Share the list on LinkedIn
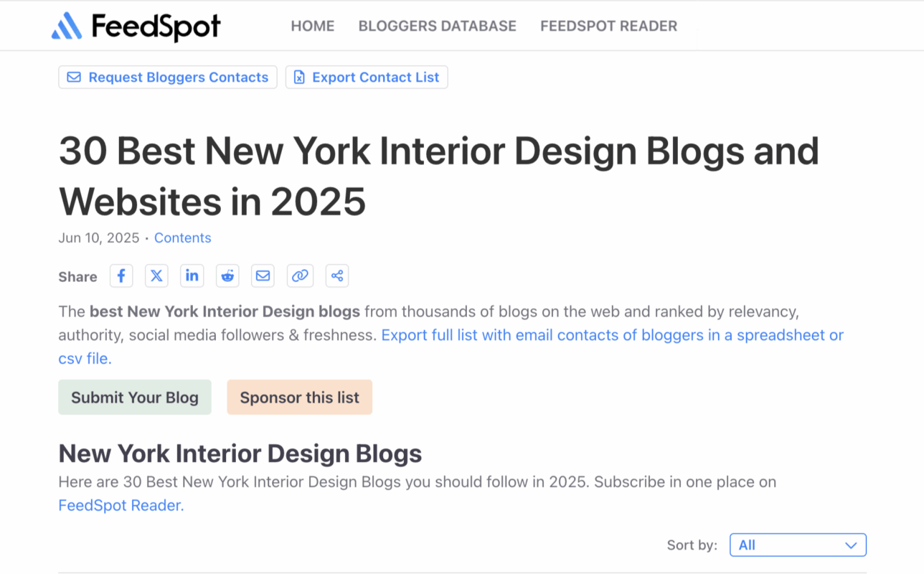924x574 pixels. (x=192, y=276)
